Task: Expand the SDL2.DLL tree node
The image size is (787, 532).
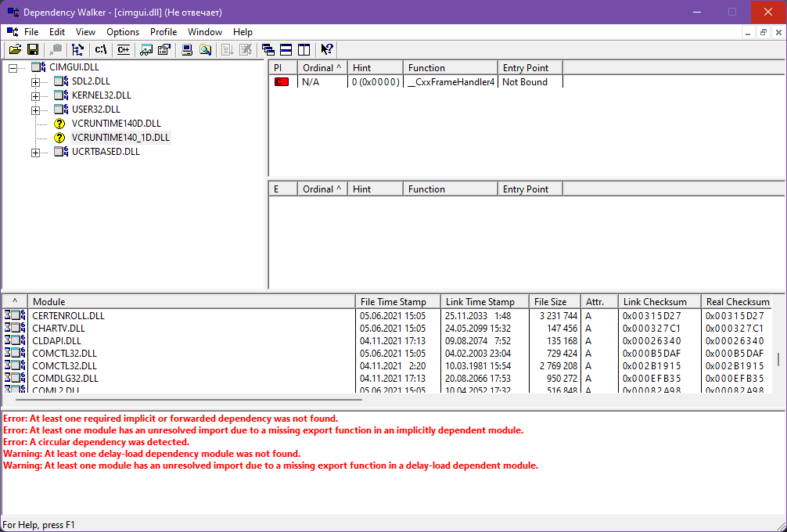Action: [x=34, y=81]
